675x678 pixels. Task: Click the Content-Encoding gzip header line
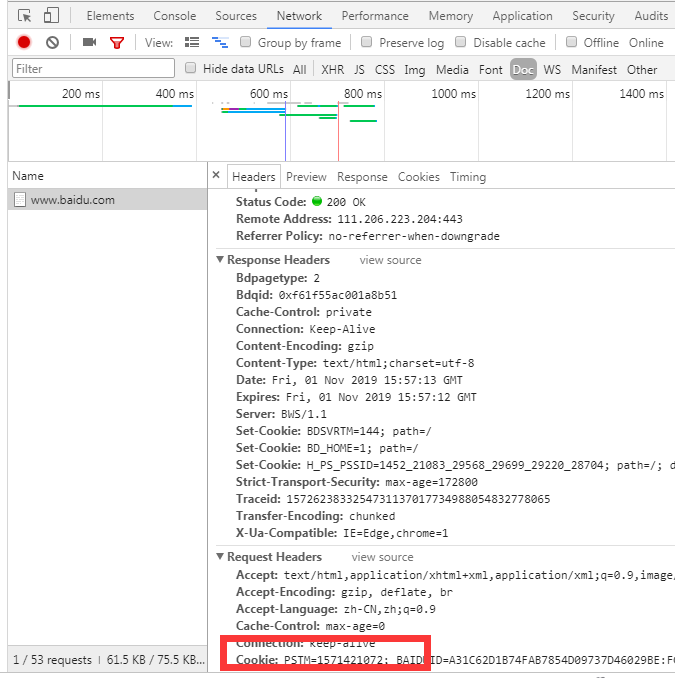click(x=304, y=346)
